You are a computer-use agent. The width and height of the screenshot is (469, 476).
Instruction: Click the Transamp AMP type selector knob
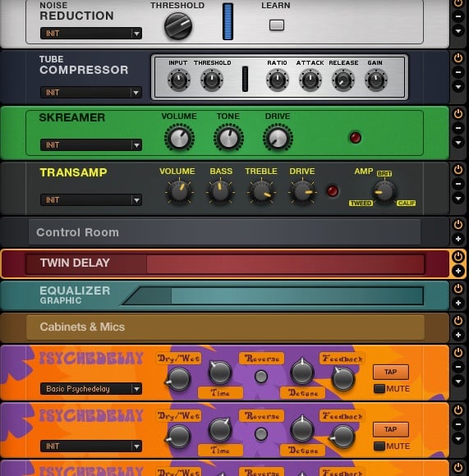(384, 192)
